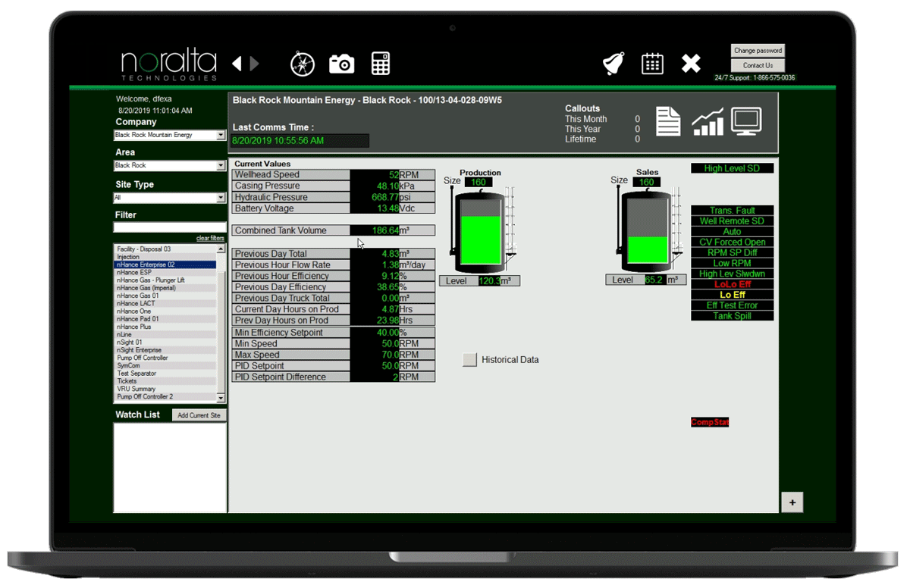Viewport: 910px width, 588px height.
Task: Click the Last Comms Time value
Action: (300, 141)
